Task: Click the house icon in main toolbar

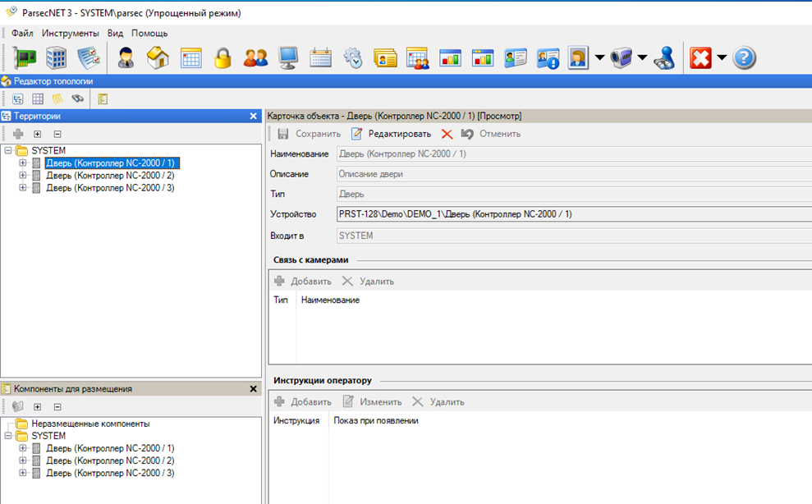Action: pos(158,58)
